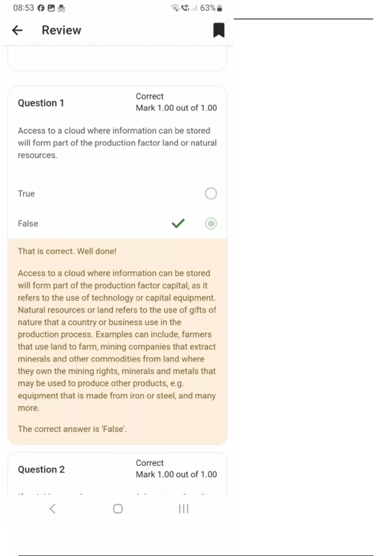Tap the Wi-Fi signal icon
This screenshot has height=556, width=392.
click(175, 8)
